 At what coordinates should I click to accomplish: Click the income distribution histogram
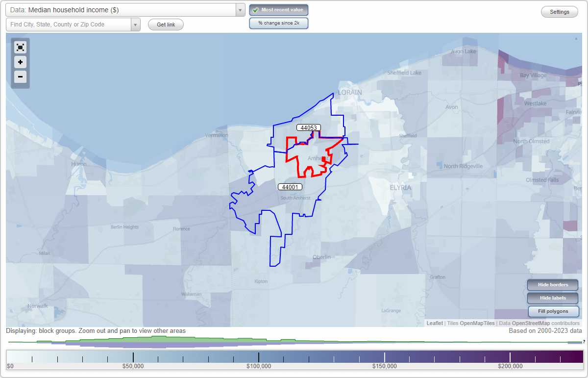click(294, 342)
